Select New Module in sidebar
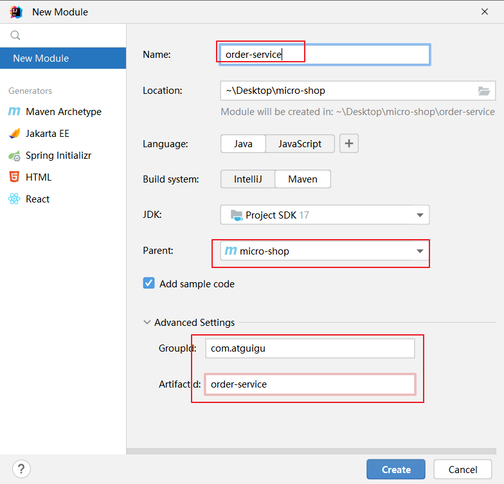 [x=63, y=58]
